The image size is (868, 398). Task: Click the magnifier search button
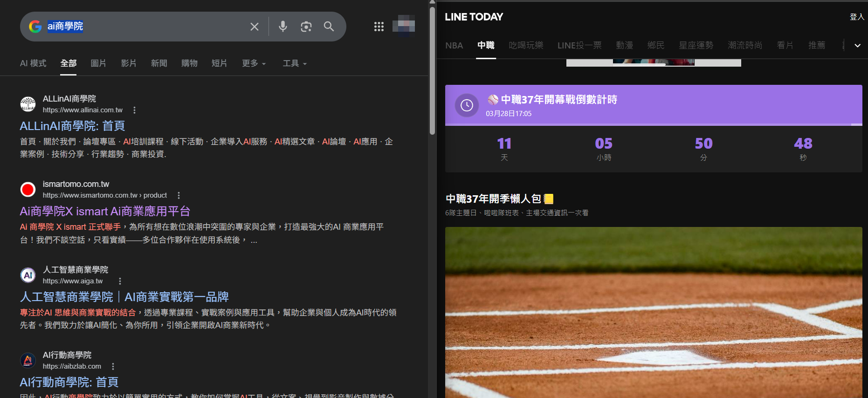click(329, 27)
